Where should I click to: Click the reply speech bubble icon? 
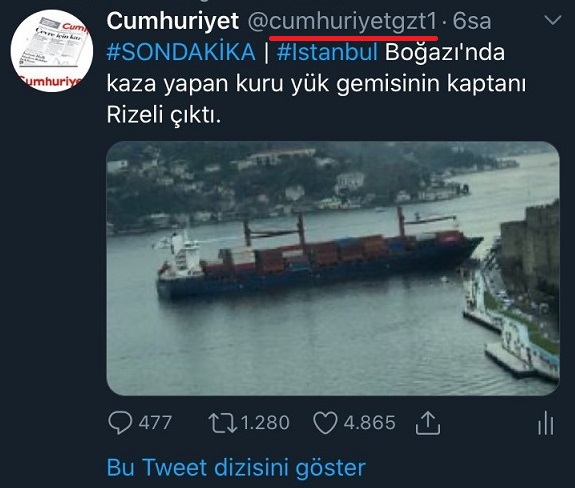pyautogui.click(x=120, y=423)
